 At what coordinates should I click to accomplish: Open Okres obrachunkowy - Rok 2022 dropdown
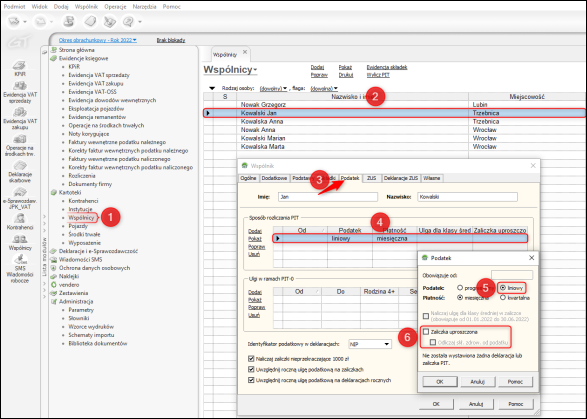coord(98,40)
